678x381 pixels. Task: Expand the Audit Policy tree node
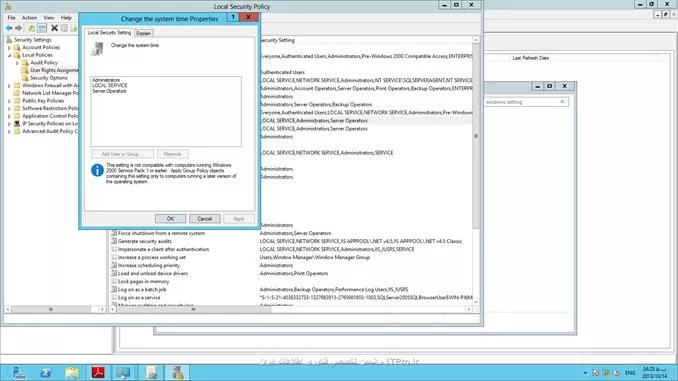tap(17, 63)
